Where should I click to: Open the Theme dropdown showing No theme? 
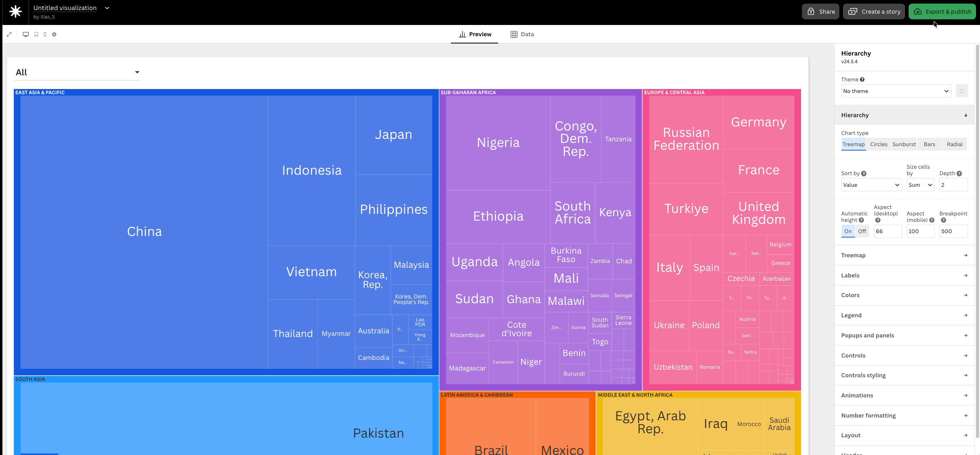point(896,91)
